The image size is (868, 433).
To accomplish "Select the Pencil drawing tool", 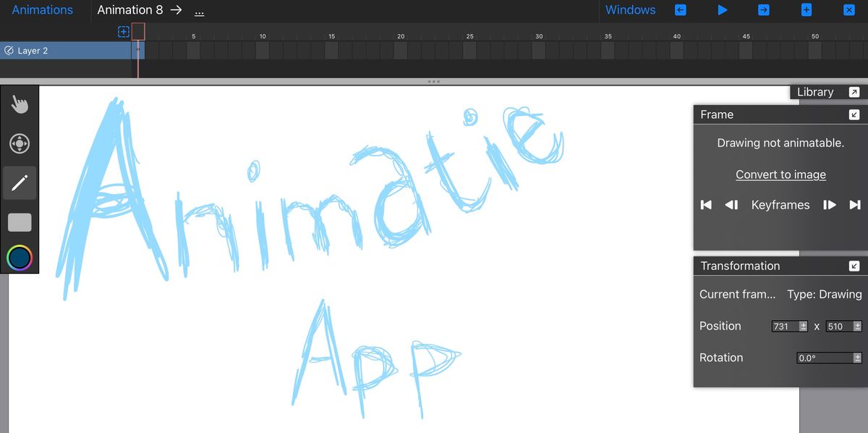I will [x=20, y=182].
